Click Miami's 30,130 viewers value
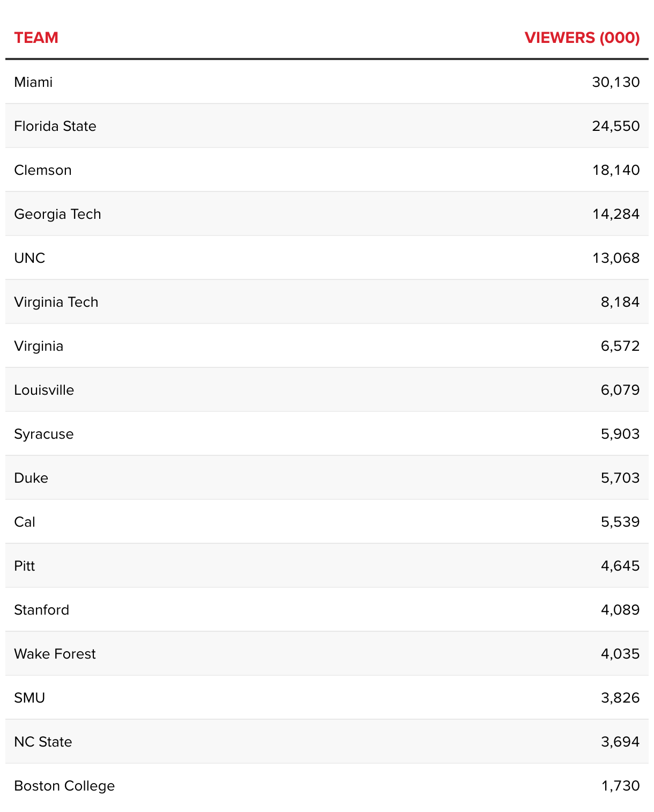The height and width of the screenshot is (812, 654). (x=615, y=82)
